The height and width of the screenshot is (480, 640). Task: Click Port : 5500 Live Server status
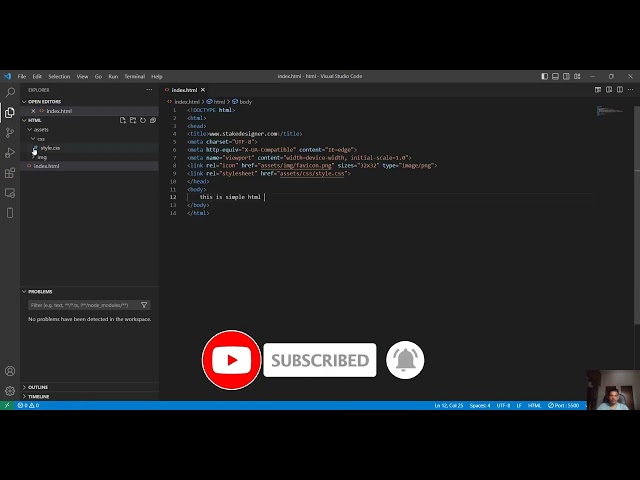click(x=564, y=405)
